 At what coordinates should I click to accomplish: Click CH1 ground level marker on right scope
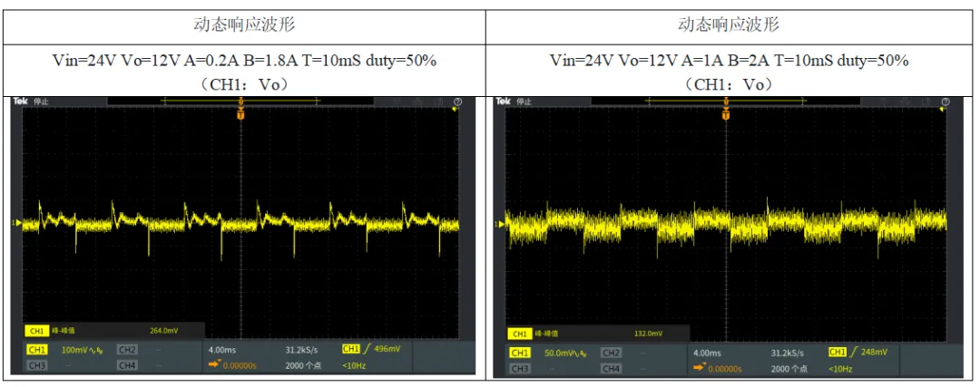[500, 224]
